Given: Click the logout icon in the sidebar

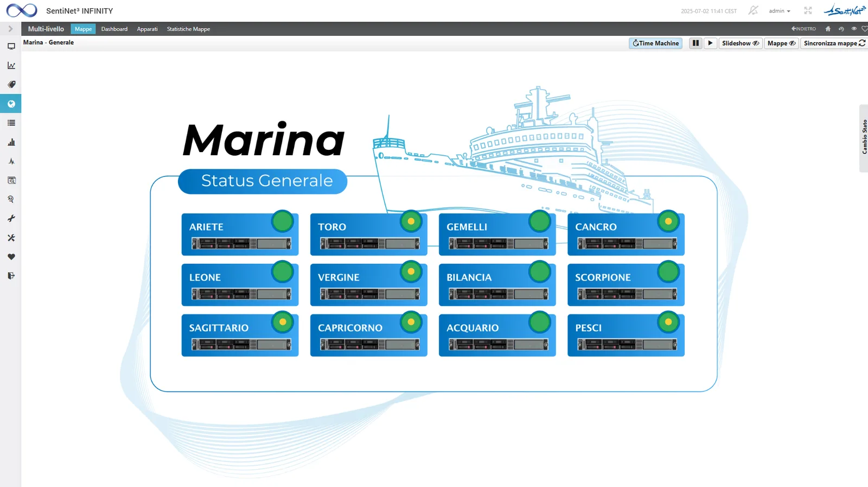Looking at the screenshot, I should (x=11, y=276).
